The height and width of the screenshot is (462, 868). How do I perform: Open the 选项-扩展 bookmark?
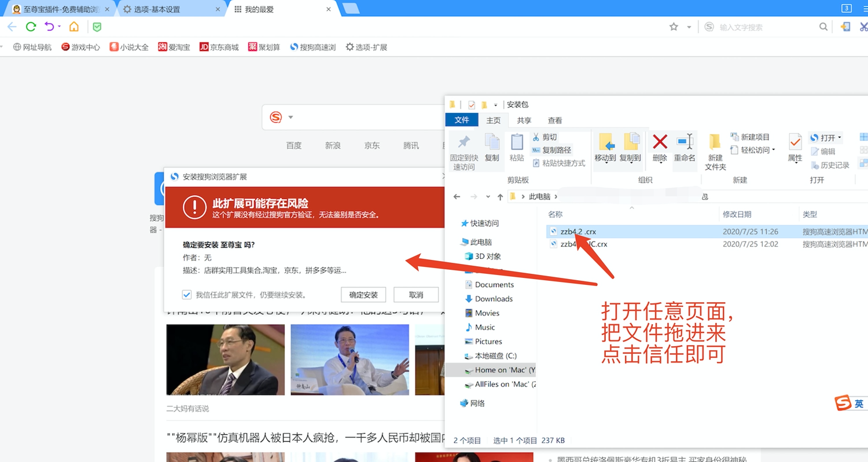coord(366,47)
